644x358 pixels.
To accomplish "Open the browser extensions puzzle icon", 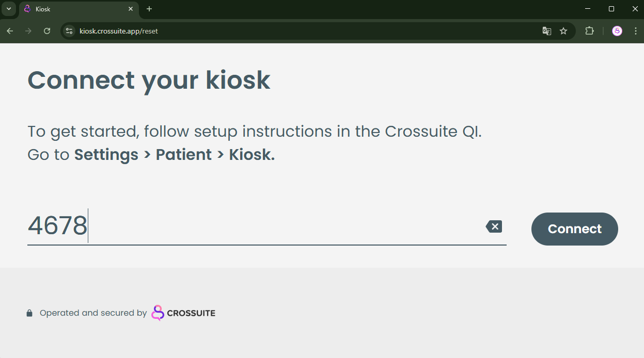I will click(x=589, y=31).
